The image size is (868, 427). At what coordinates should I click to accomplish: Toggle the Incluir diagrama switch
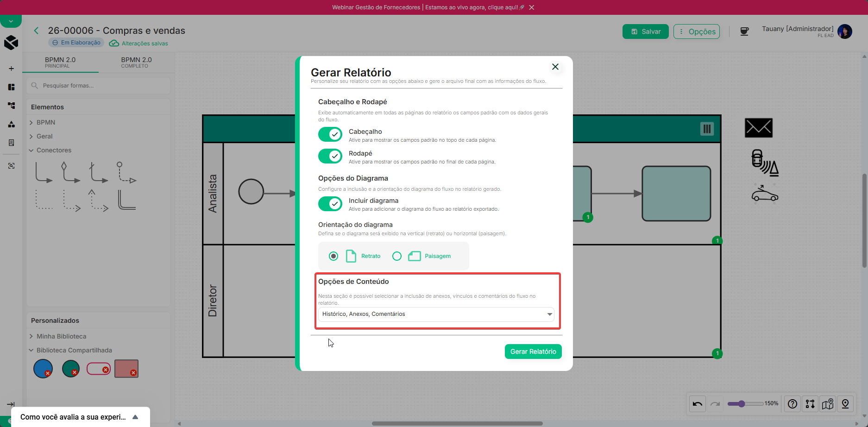[x=330, y=203]
